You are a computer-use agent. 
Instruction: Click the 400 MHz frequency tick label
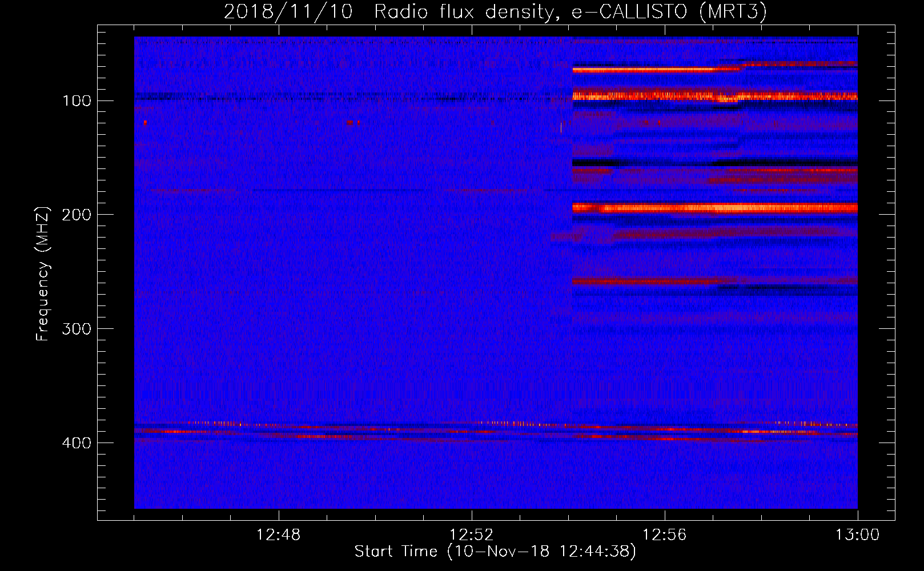tap(77, 444)
